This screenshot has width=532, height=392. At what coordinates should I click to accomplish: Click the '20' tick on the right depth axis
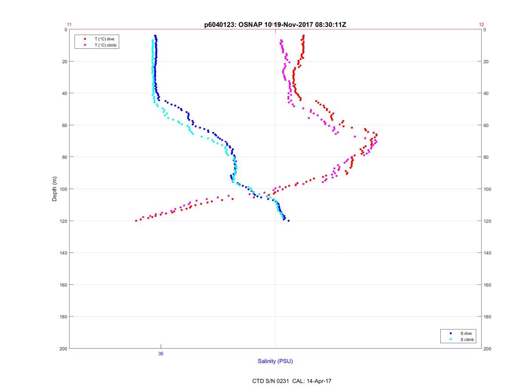(486, 62)
